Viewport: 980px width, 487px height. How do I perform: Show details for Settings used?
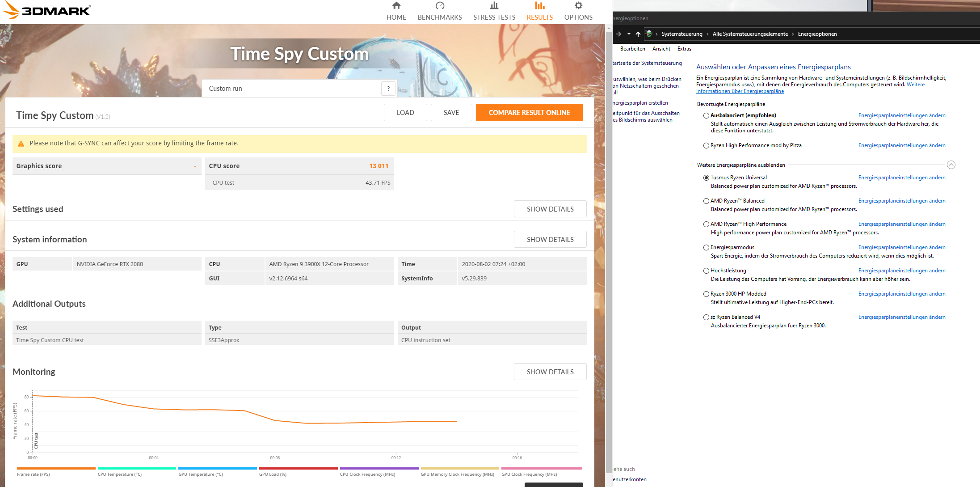(x=550, y=209)
